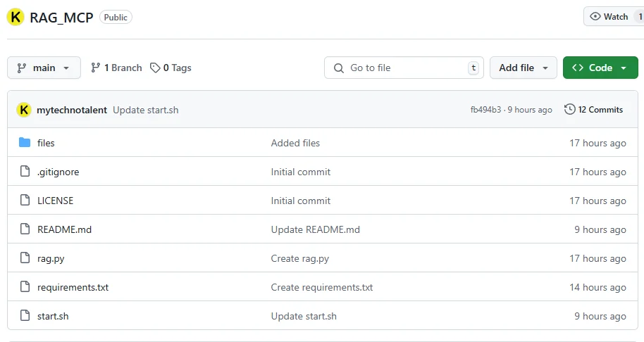This screenshot has height=342, width=644.
Task: Click 17 hours ago in rag.py row
Action: coord(598,259)
